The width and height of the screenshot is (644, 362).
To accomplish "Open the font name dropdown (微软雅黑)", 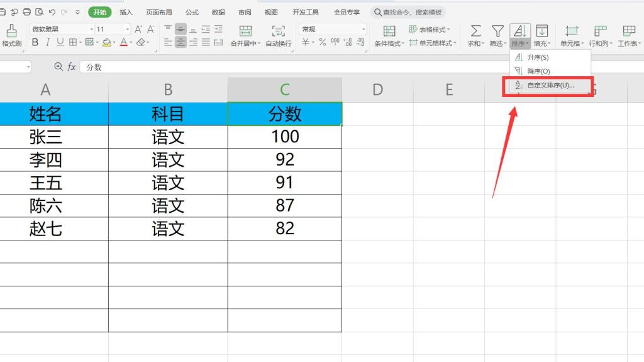I will (x=92, y=29).
